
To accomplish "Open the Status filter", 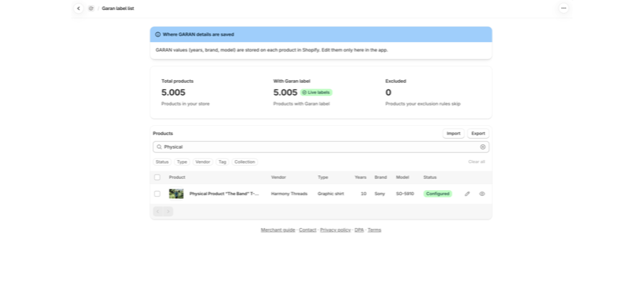I will (162, 162).
